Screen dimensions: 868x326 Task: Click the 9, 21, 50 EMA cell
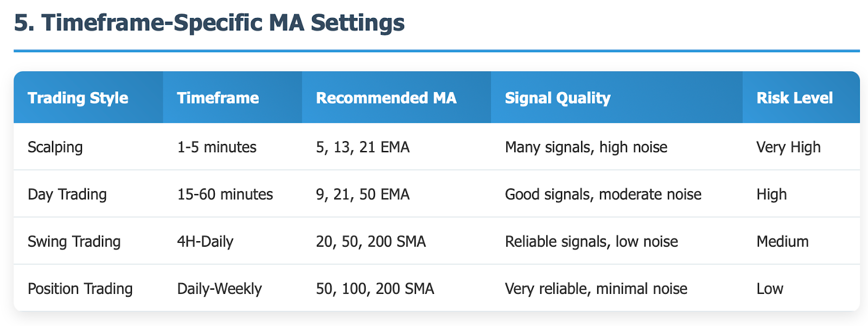(x=363, y=195)
